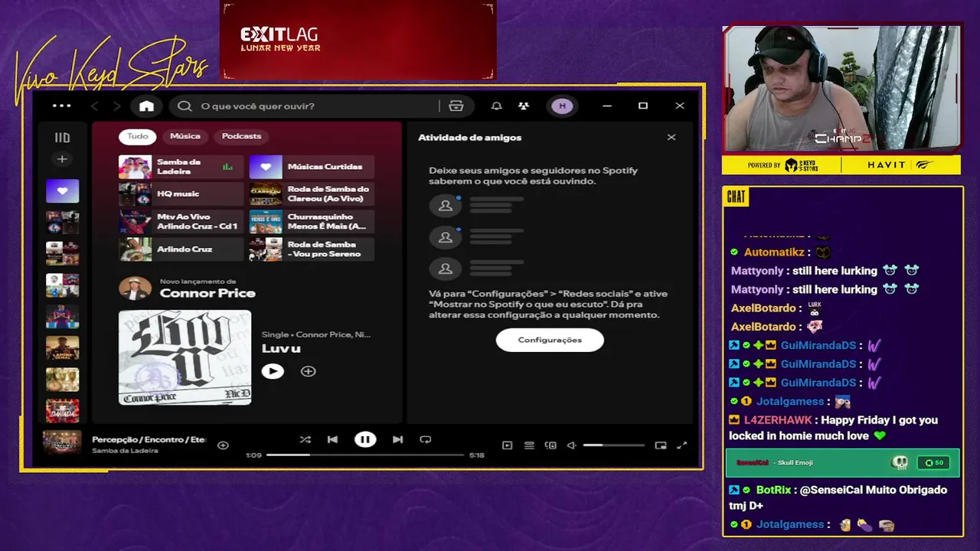The image size is (980, 551).
Task: Toggle repeat mode
Action: point(426,440)
